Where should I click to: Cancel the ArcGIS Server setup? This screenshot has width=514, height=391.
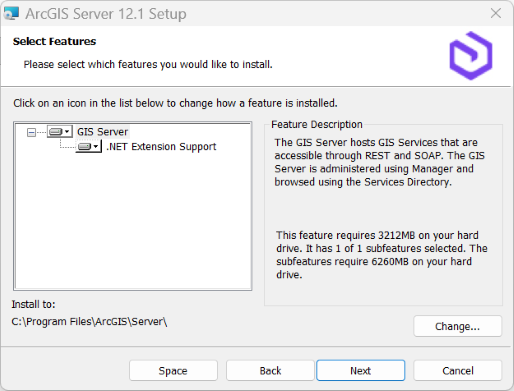pyautogui.click(x=457, y=371)
